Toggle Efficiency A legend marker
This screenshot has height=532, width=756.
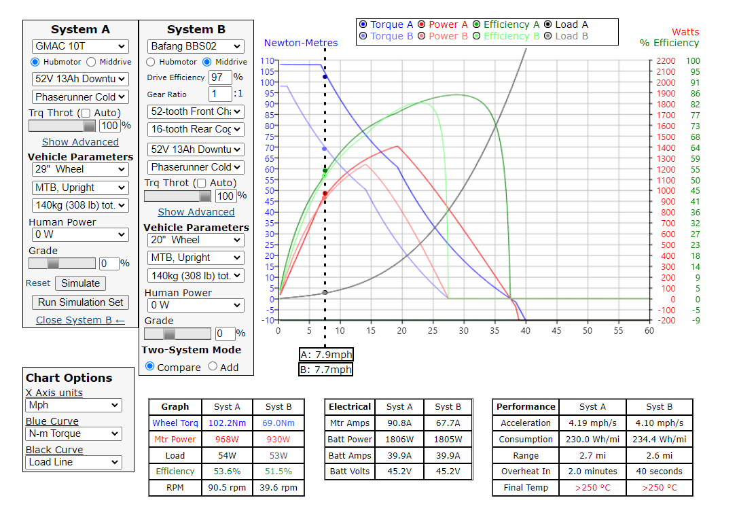click(x=477, y=24)
